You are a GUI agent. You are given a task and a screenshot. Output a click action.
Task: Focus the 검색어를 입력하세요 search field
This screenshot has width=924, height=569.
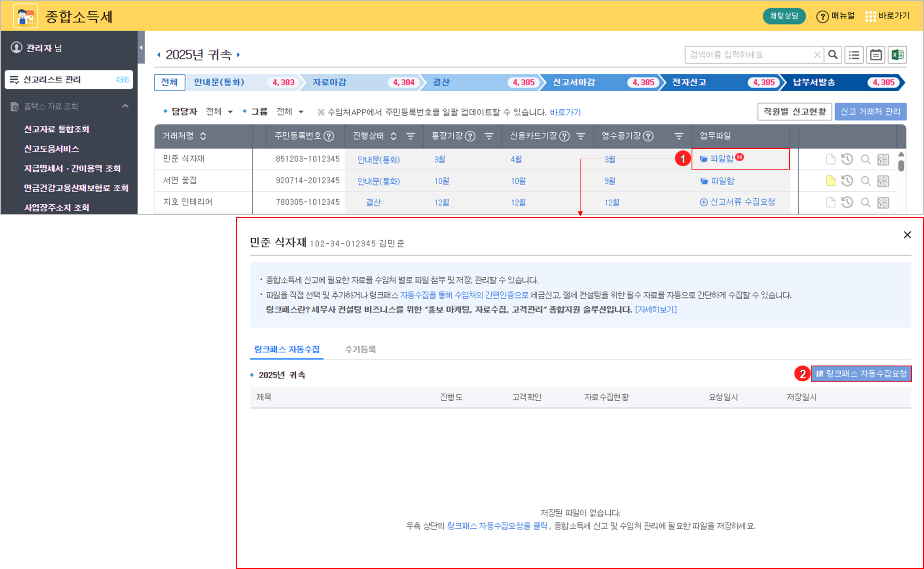(x=750, y=55)
